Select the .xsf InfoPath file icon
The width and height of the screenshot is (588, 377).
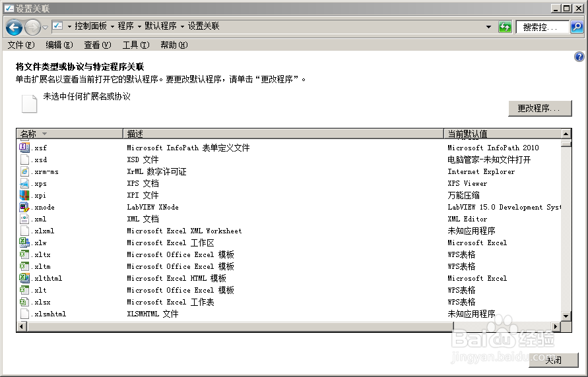(24, 148)
